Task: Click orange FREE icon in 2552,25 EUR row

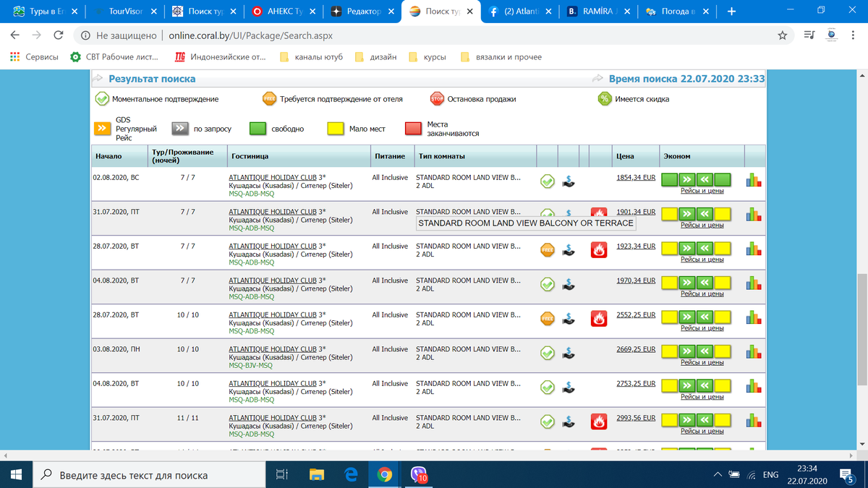Action: (548, 319)
